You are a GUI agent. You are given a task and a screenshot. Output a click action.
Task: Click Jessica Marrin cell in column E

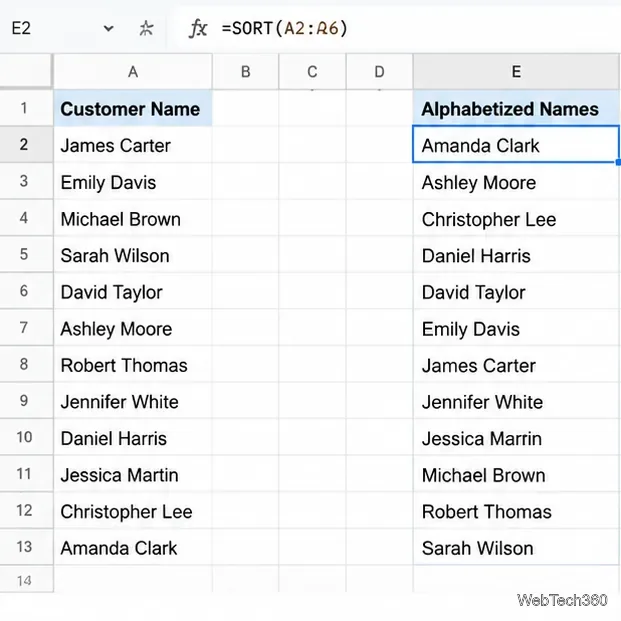[516, 438]
